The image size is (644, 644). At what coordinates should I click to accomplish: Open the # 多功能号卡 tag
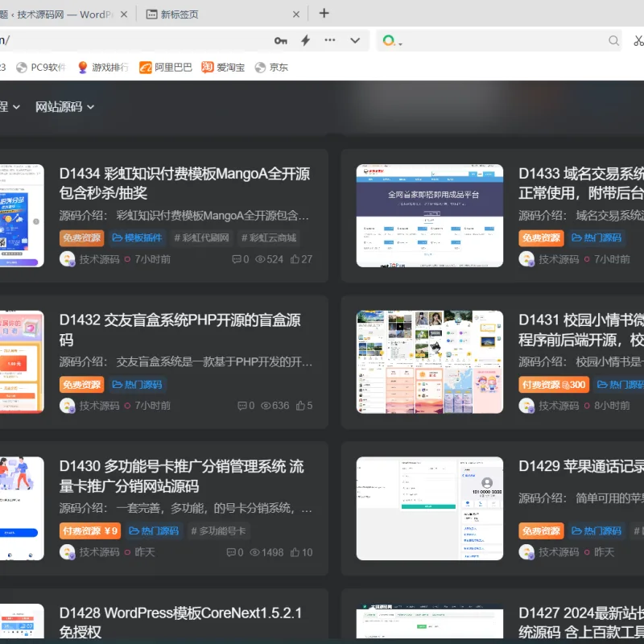(218, 531)
